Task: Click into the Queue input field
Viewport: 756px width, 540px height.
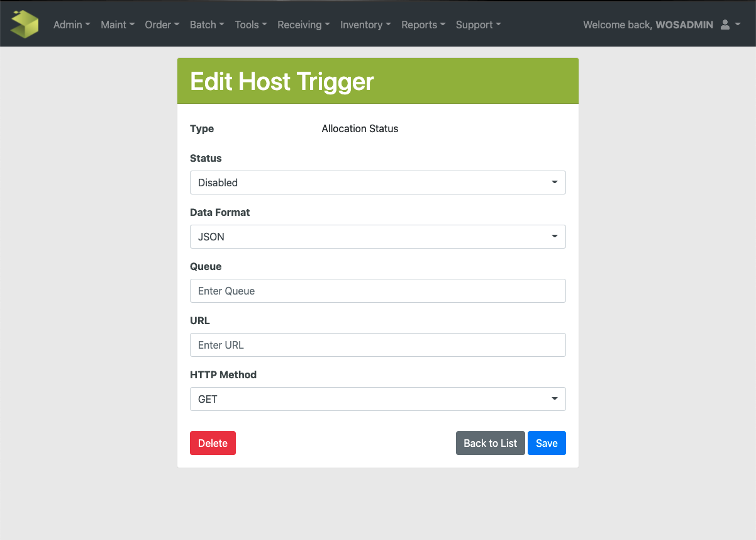Action: 377,291
